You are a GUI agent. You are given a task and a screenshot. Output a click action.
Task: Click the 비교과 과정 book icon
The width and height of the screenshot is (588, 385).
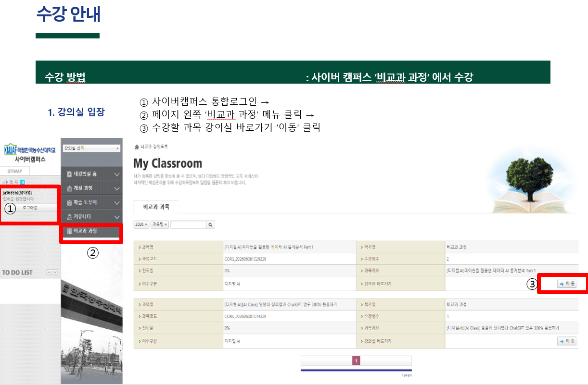pyautogui.click(x=70, y=231)
